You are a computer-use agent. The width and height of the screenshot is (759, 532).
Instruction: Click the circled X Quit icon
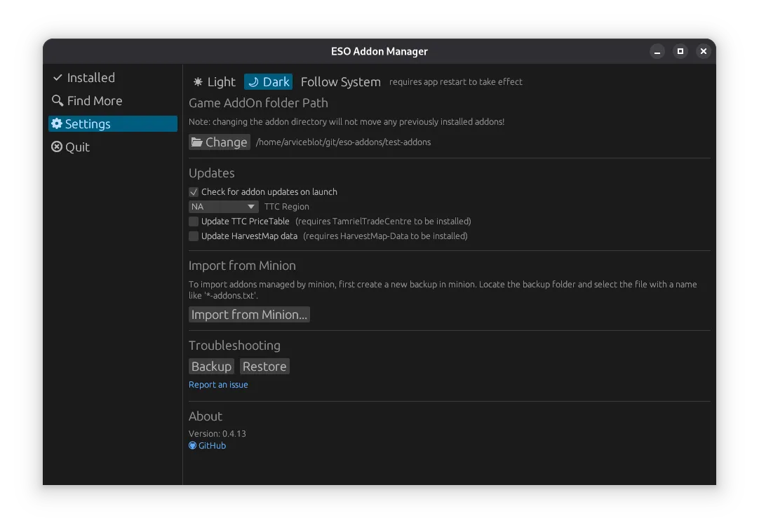(x=57, y=147)
